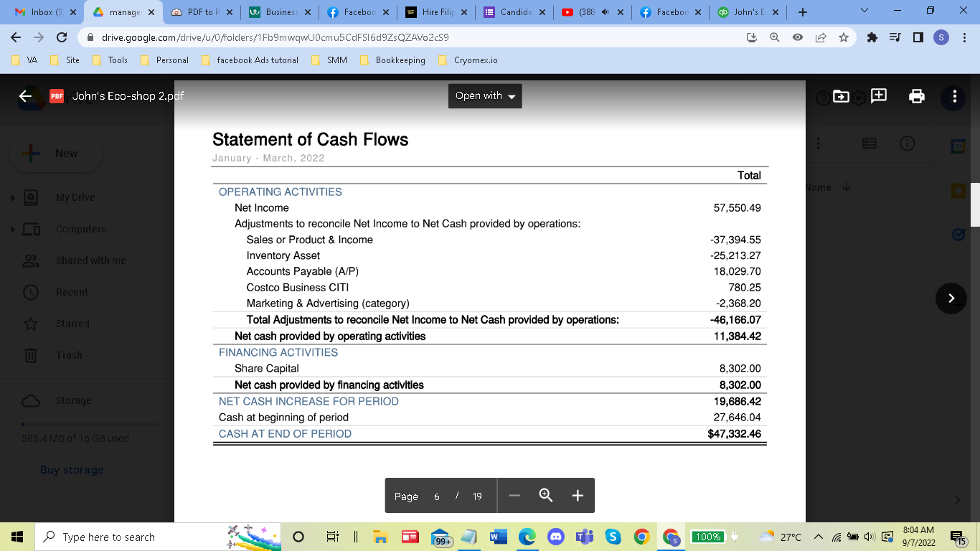Click the Net Income value 57,550.49

(x=737, y=208)
